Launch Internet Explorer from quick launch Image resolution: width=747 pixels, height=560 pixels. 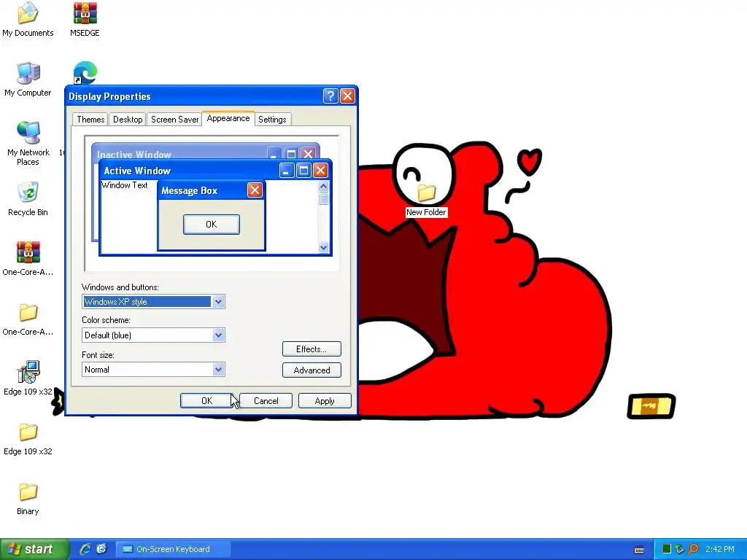[x=85, y=549]
